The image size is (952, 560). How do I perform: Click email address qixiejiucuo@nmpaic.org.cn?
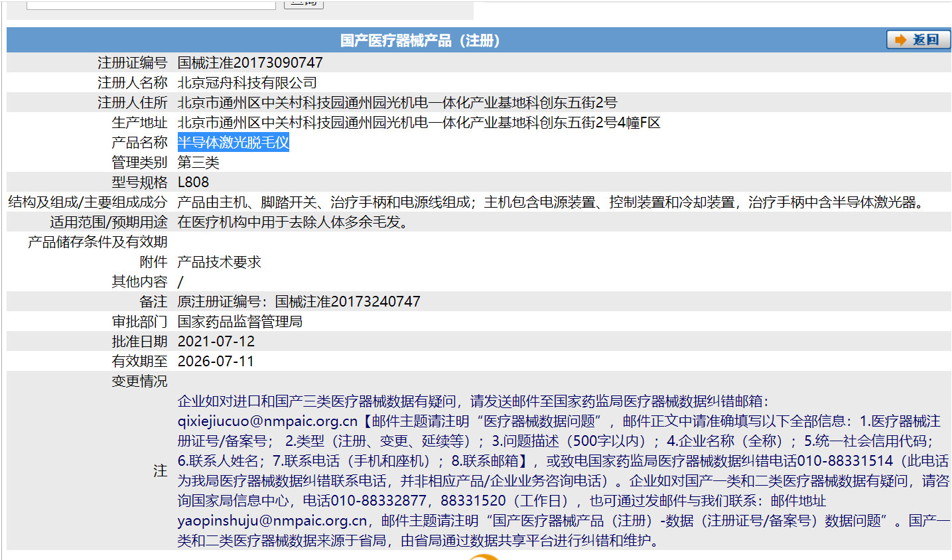click(x=267, y=421)
